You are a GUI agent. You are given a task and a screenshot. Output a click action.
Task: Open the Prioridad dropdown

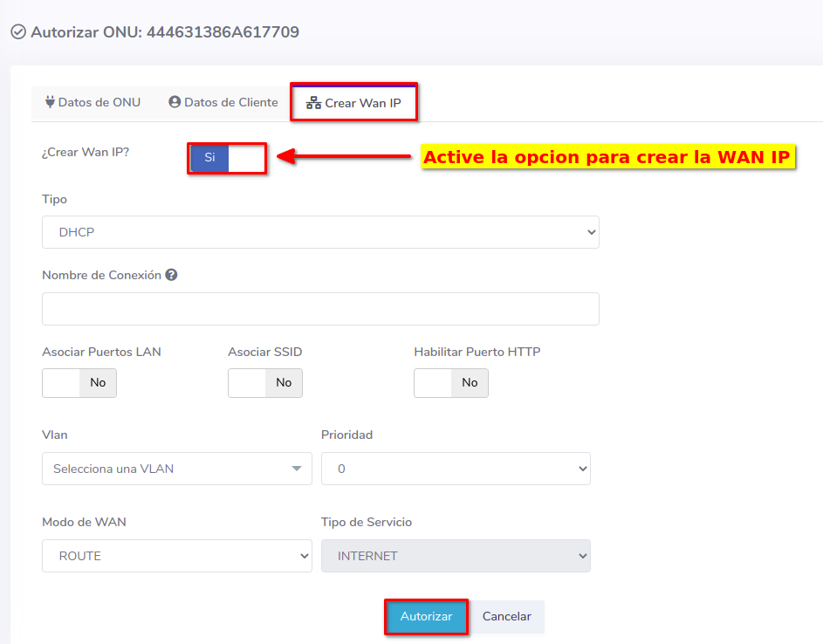(456, 469)
